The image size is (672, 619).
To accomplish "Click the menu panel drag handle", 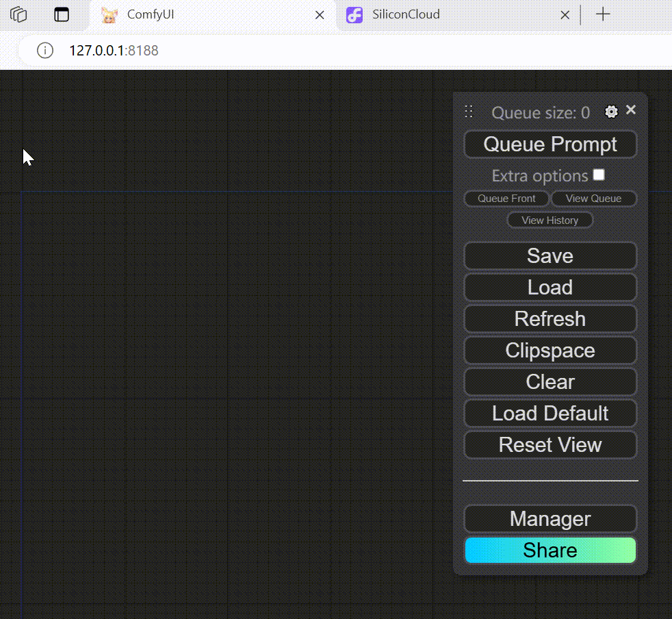I will [x=469, y=112].
